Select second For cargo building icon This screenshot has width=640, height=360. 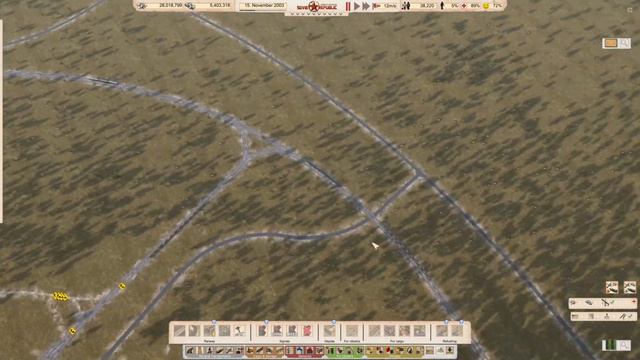389,331
